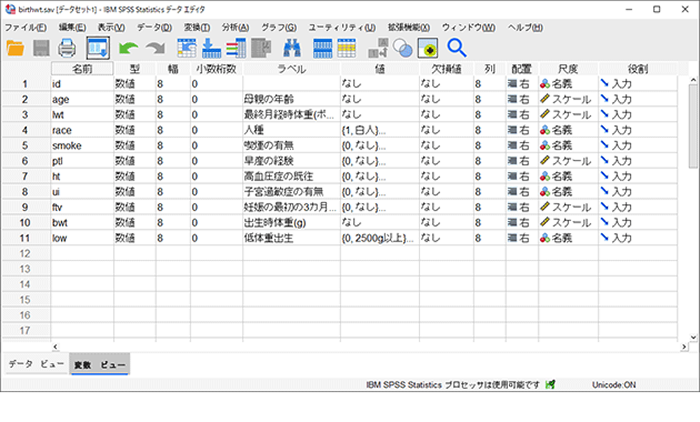
Task: Click the label cell '母親の年齢'
Action: pyautogui.click(x=292, y=99)
